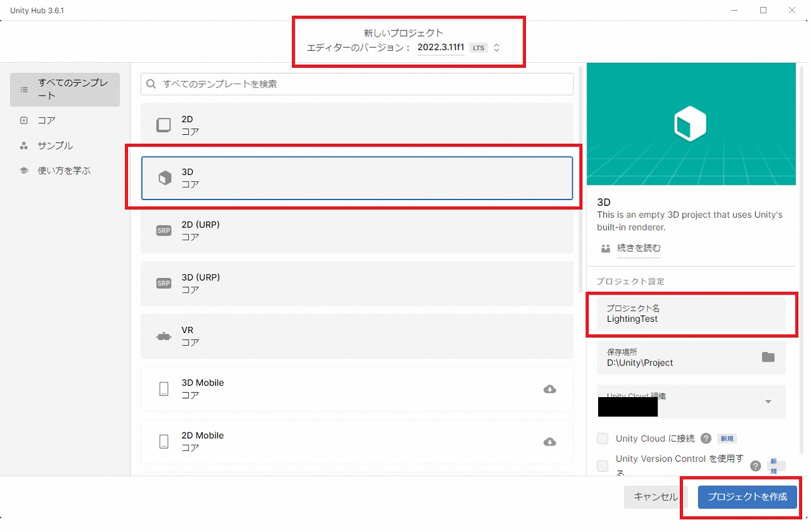Click the 続きを読む link
The height and width of the screenshot is (532, 811).
639,248
